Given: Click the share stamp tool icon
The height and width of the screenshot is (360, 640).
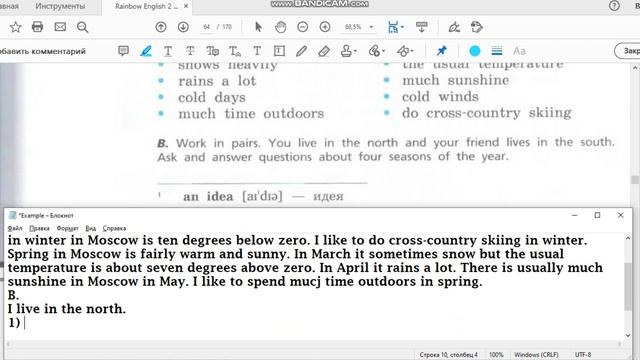Looking at the screenshot, I should coord(476,27).
